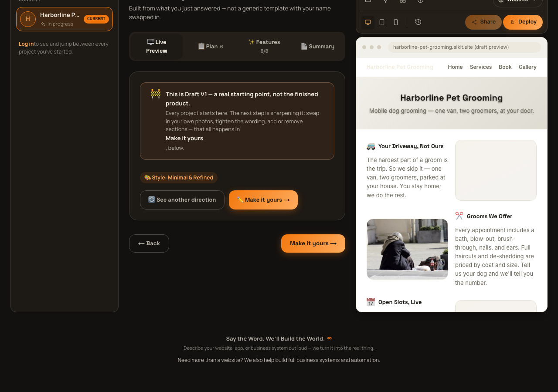The width and height of the screenshot is (558, 392).
Task: Click the Share button
Action: click(x=483, y=22)
